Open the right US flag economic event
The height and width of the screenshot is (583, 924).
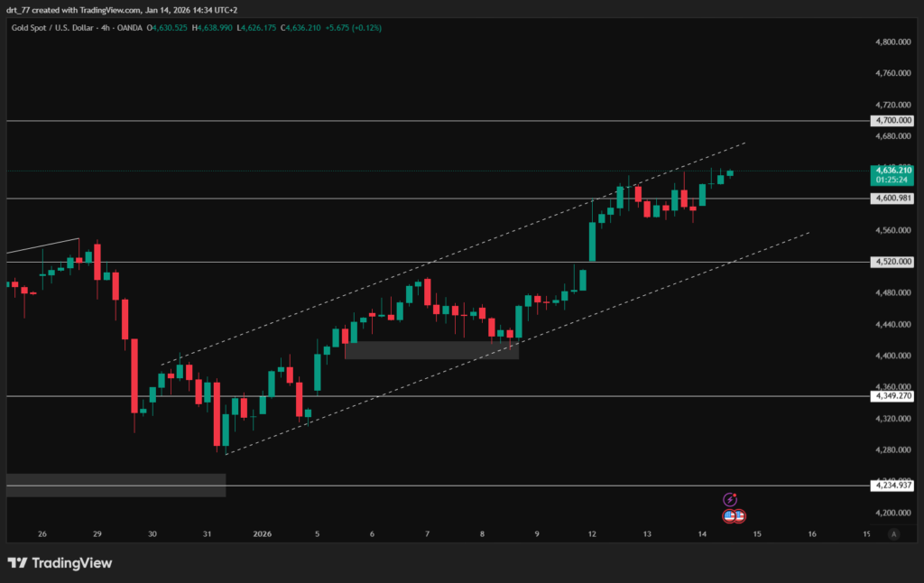739,516
